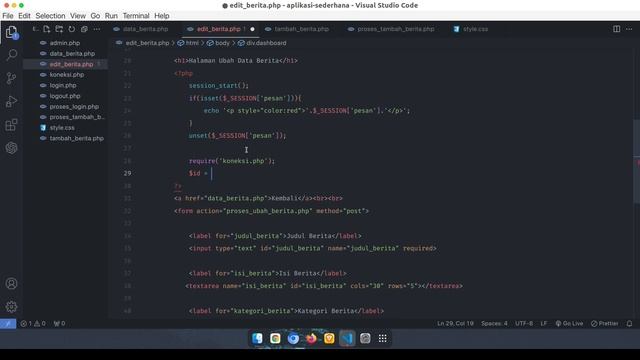Open admin.php in explorer

click(65, 43)
